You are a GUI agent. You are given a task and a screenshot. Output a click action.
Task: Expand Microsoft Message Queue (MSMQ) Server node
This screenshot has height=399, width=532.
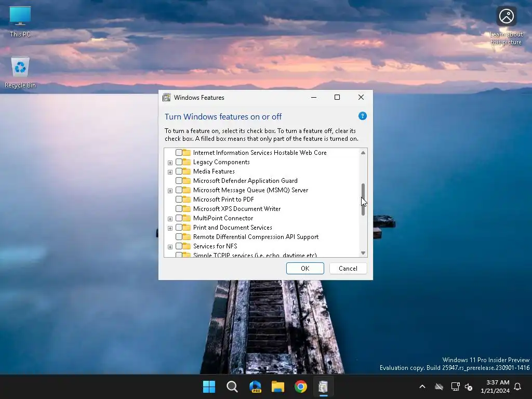[170, 191]
